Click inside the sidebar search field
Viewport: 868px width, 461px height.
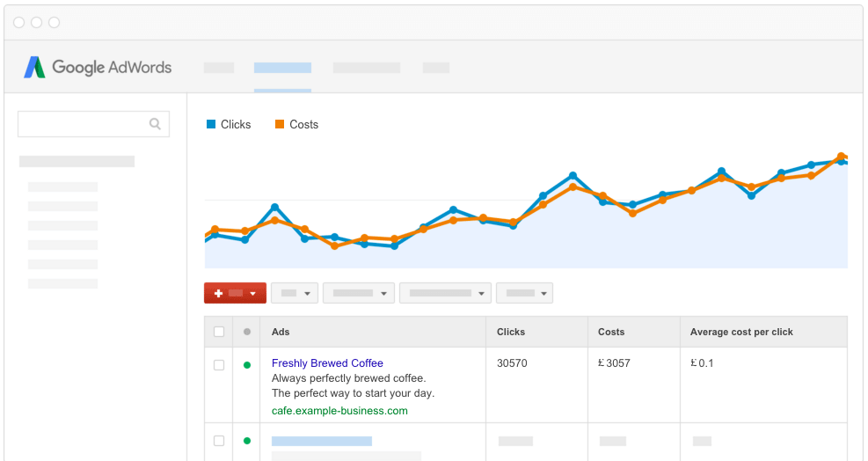[x=84, y=124]
